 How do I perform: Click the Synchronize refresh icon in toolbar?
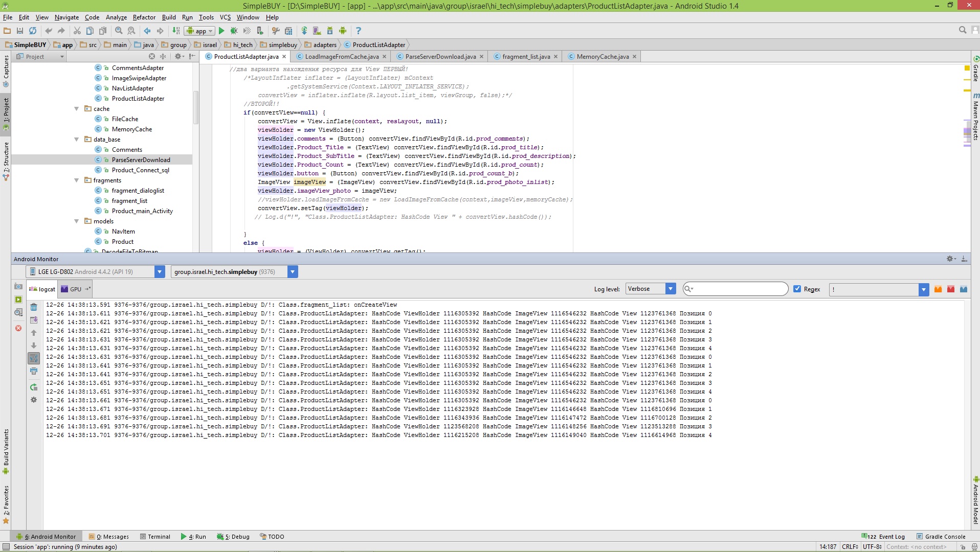[x=33, y=31]
